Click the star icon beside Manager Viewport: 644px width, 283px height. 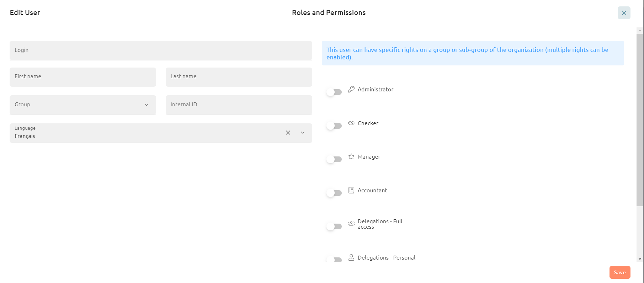tap(351, 156)
